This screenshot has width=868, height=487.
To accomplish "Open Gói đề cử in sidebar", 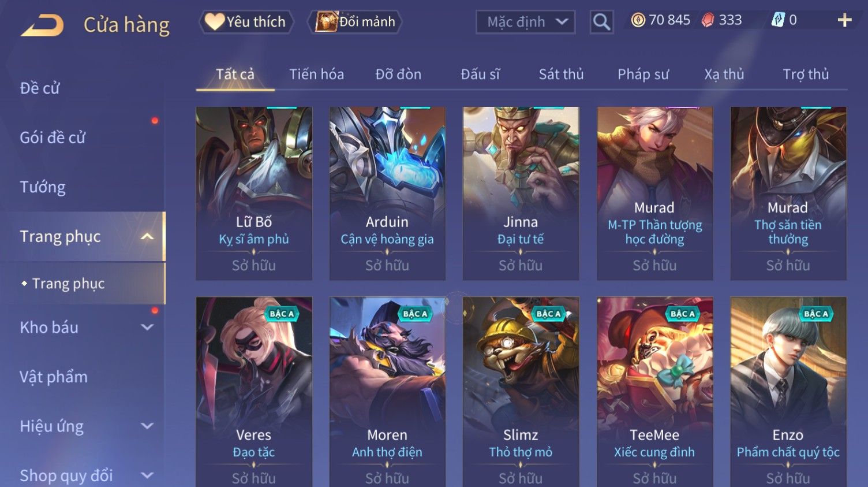I will [x=53, y=137].
